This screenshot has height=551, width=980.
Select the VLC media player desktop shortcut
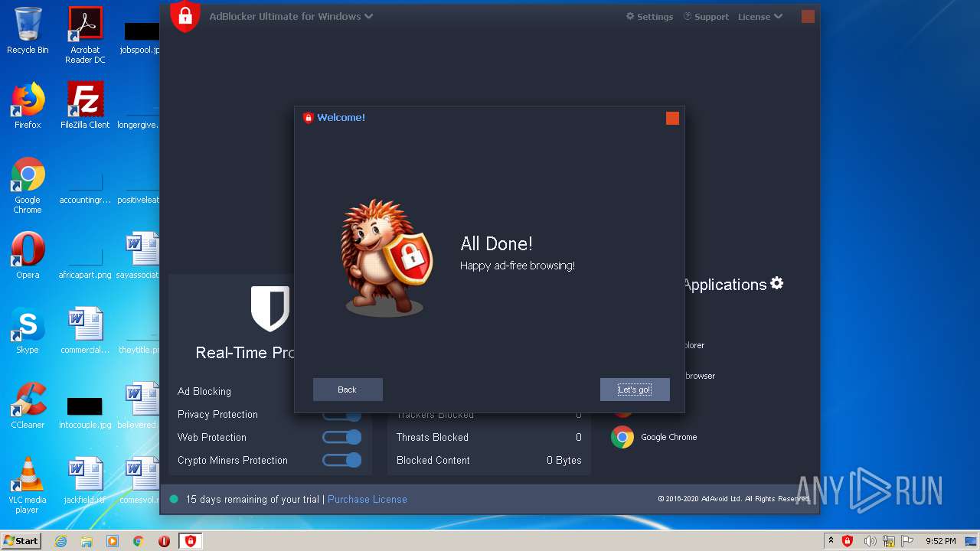coord(28,485)
